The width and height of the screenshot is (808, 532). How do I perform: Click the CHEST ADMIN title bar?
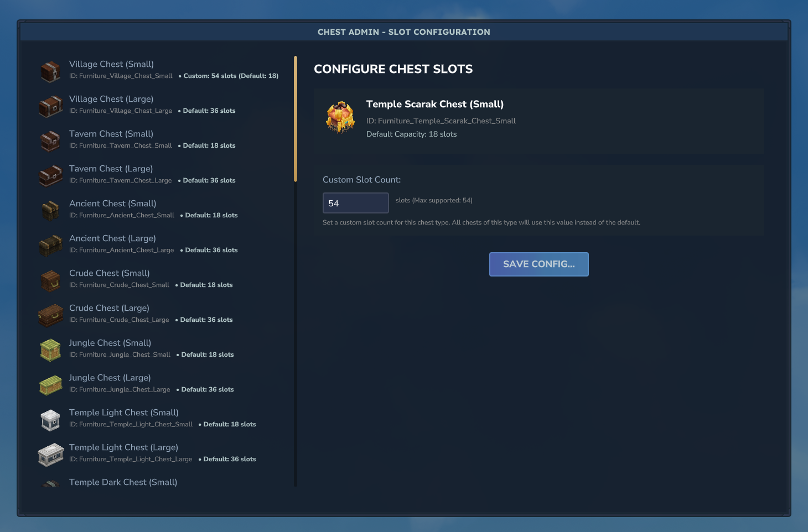point(403,32)
